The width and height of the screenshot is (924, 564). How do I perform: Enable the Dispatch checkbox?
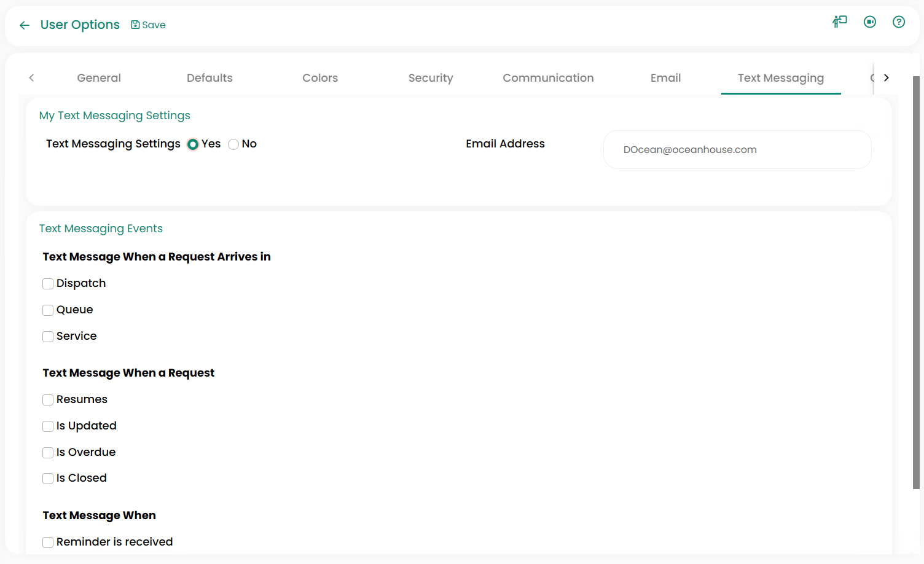48,284
